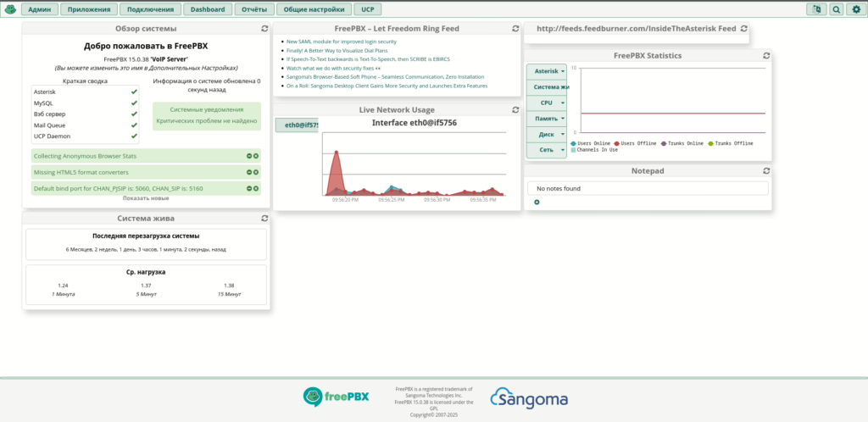Dismiss Collecting Anonymous Browser Stats with x icon
This screenshot has height=422, width=868.
click(x=256, y=156)
